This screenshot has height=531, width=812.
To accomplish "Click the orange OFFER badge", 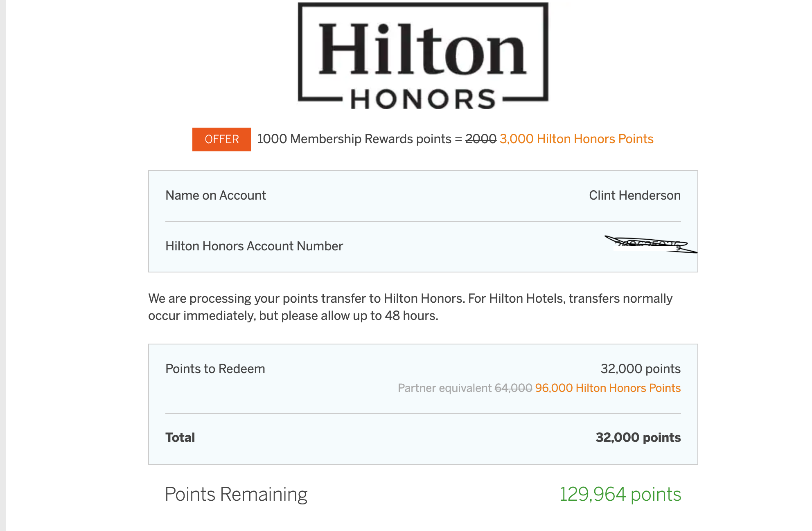I will tap(221, 139).
